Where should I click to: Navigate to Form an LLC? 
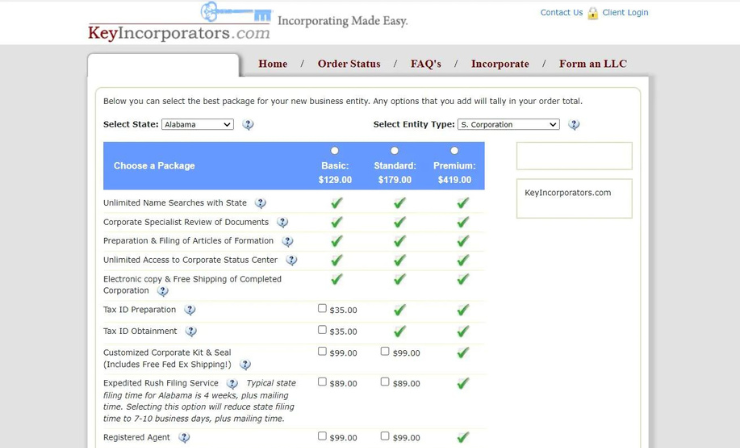click(593, 64)
